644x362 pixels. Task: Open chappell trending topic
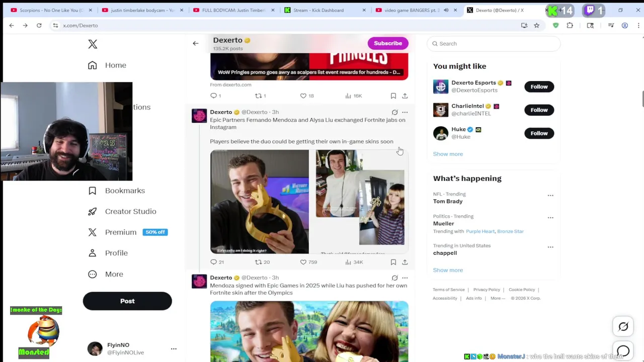click(x=445, y=253)
